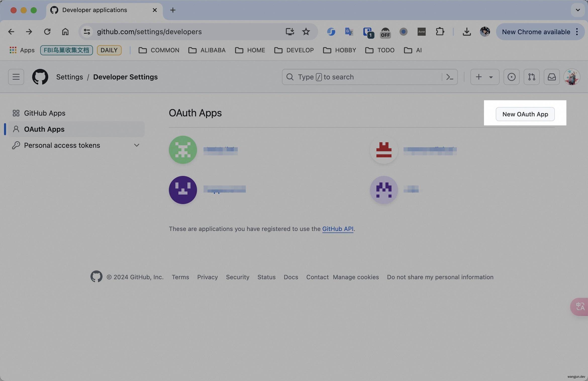Open the Pull requests icon in header
This screenshot has height=381, width=588.
(x=531, y=77)
